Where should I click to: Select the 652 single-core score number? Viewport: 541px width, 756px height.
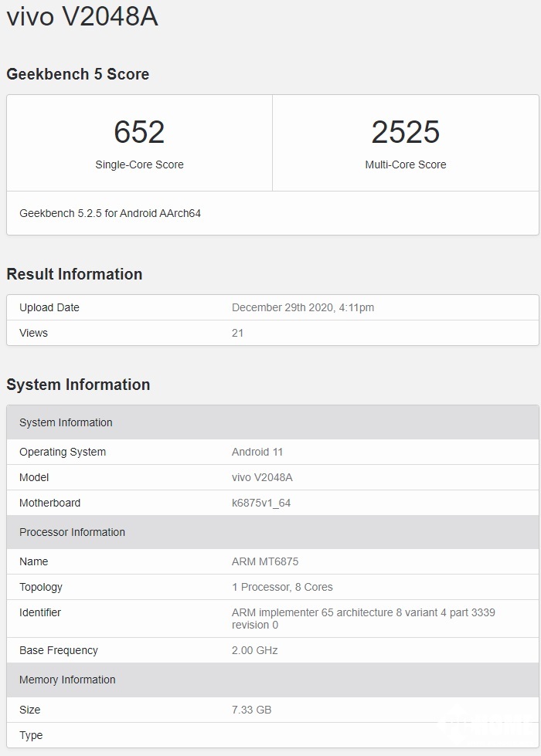point(139,132)
